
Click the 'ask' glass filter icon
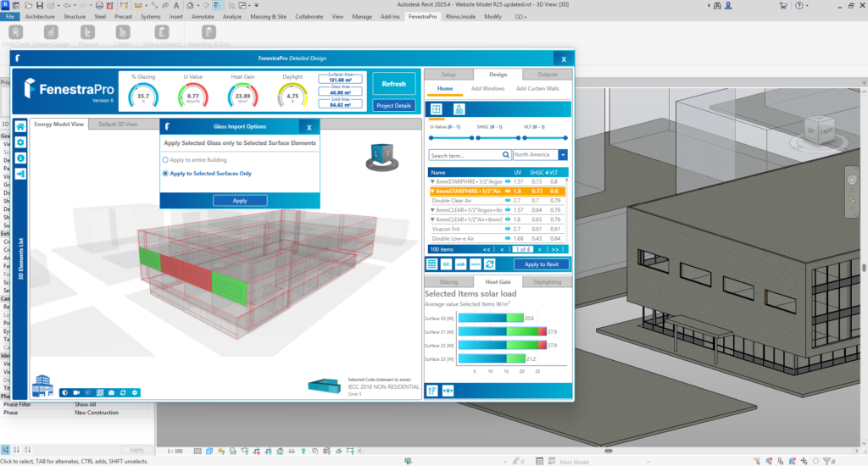460,264
